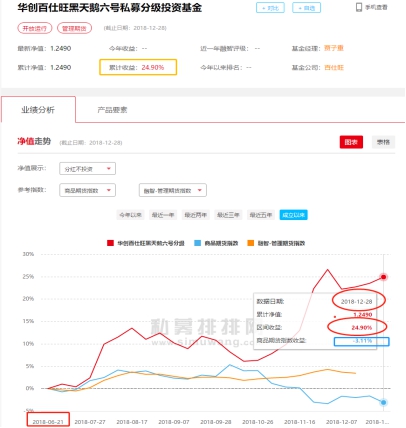Open the 商品期货指数 reference index dropdown
This screenshot has width=406, height=428.
point(88,190)
